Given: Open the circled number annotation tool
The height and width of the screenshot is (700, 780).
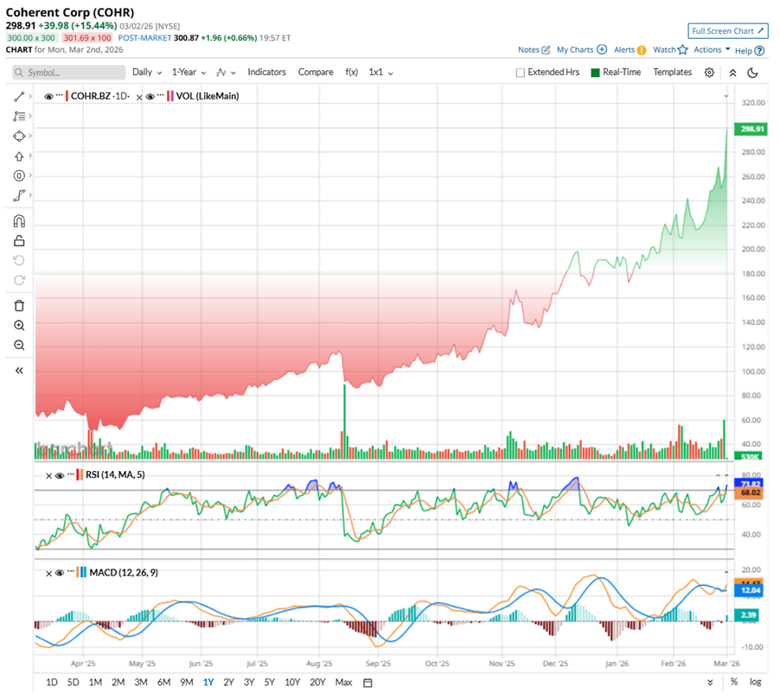Looking at the screenshot, I should point(19,175).
